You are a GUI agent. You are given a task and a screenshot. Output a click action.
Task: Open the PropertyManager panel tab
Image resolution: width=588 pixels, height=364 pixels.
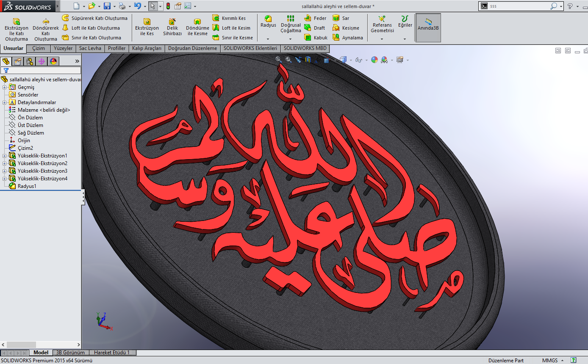(x=18, y=61)
